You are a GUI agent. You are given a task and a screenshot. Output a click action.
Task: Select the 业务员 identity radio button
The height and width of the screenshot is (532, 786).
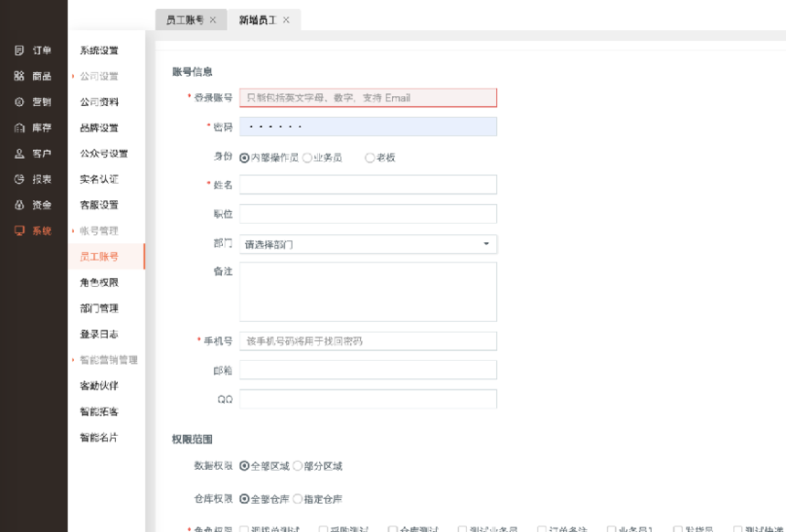pyautogui.click(x=307, y=157)
